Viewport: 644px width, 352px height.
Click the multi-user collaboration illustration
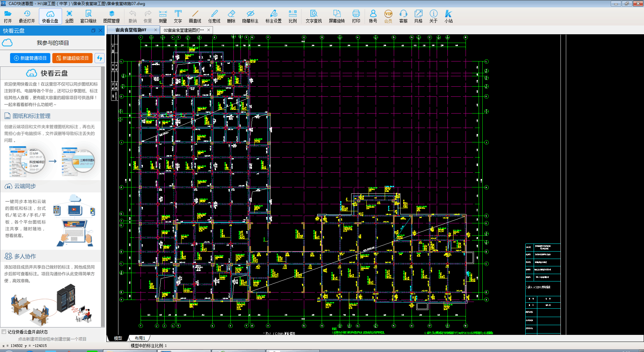pyautogui.click(x=51, y=305)
